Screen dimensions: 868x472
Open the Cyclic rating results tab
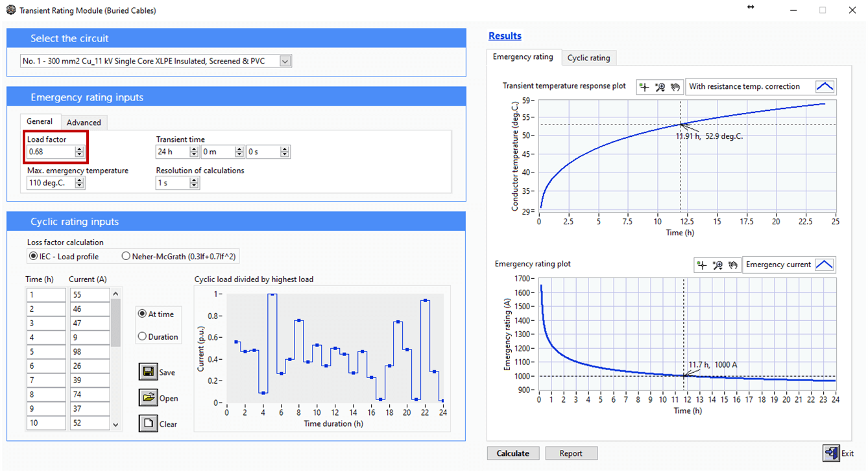tap(588, 58)
